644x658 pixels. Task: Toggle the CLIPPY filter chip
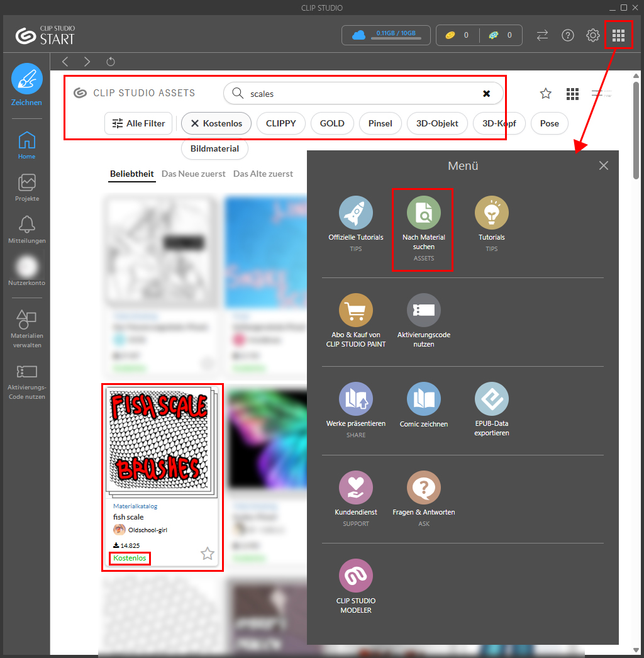click(x=280, y=123)
